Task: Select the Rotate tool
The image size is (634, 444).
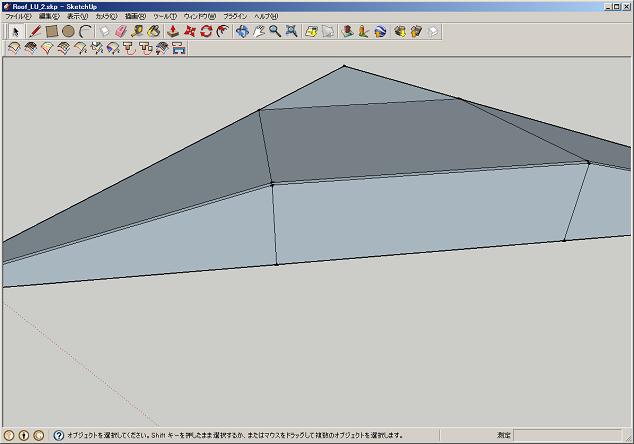Action: tap(206, 31)
